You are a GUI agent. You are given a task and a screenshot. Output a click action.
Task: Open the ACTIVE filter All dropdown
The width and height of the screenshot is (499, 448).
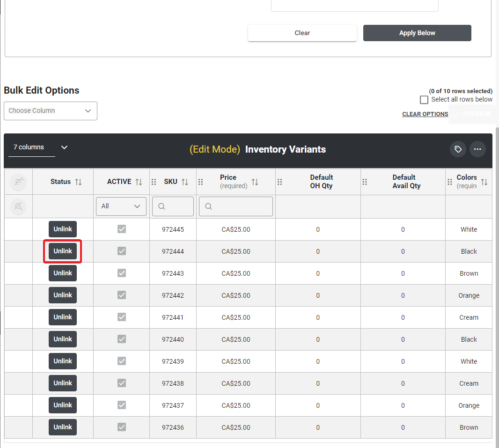click(121, 206)
